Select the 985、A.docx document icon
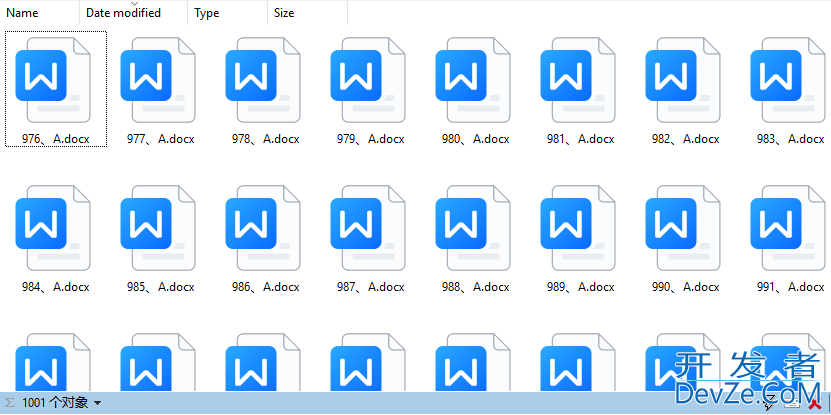Screen dimensions: 831x415 158,228
